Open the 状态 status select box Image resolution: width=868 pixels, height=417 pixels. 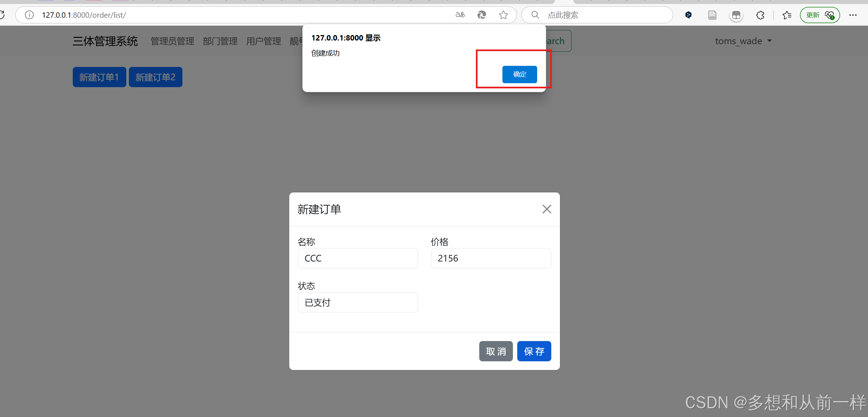358,302
